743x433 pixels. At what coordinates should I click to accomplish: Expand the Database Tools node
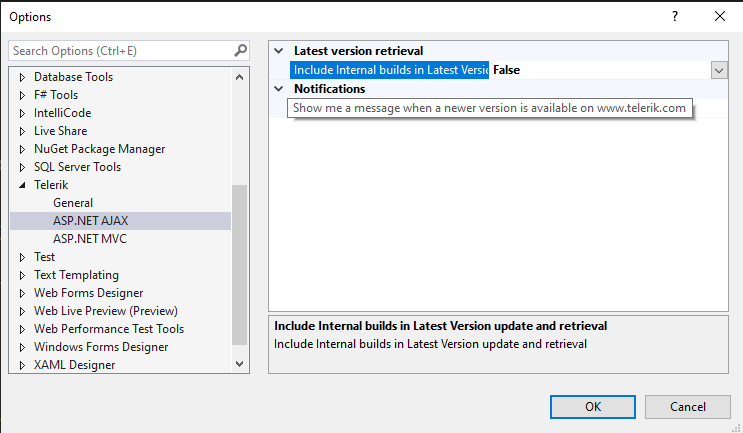click(23, 77)
